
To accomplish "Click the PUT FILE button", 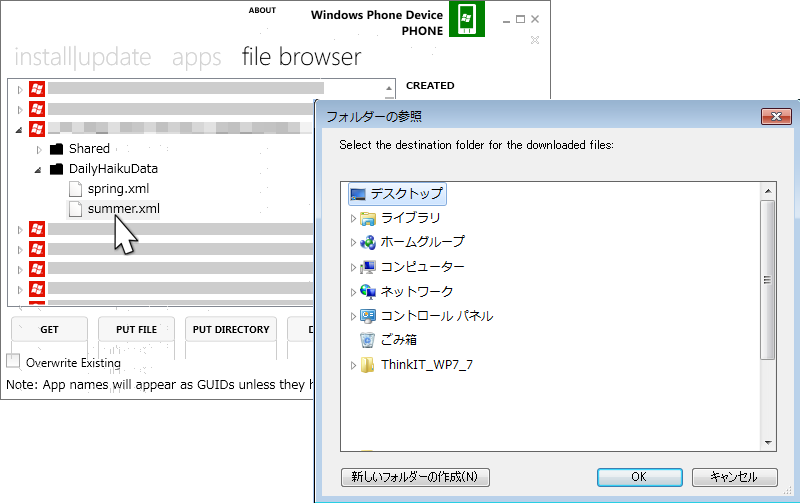I will pyautogui.click(x=136, y=330).
